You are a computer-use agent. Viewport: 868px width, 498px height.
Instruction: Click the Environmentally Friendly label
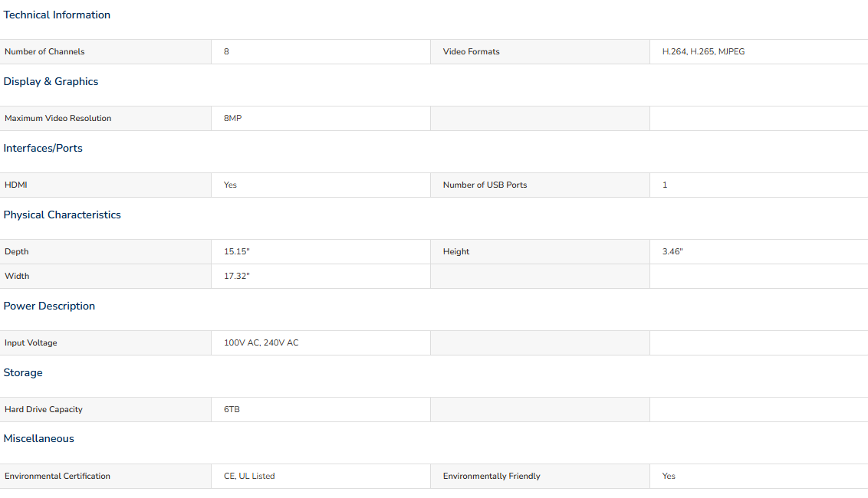point(491,477)
